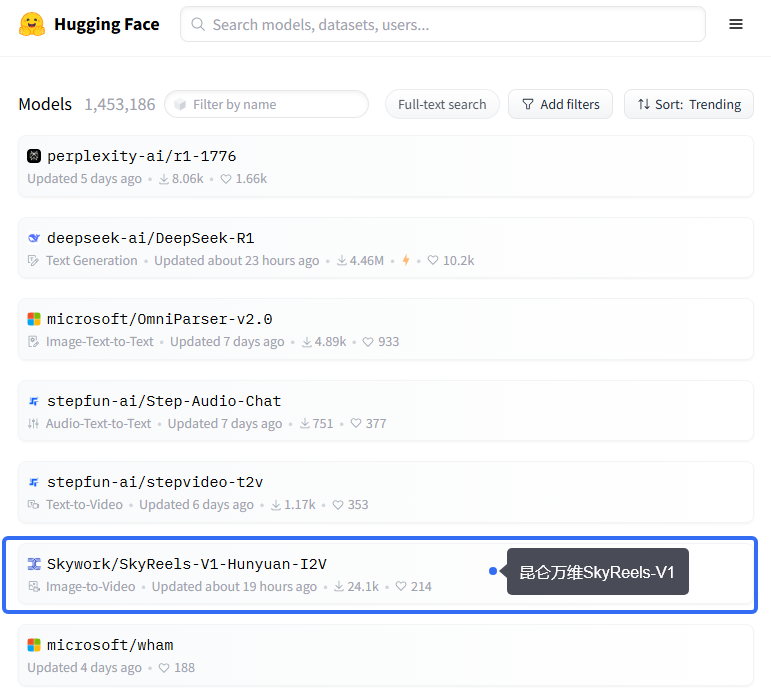Click the Microsoft logo beside OmniParser-v2.0
This screenshot has height=692, width=771.
34,319
